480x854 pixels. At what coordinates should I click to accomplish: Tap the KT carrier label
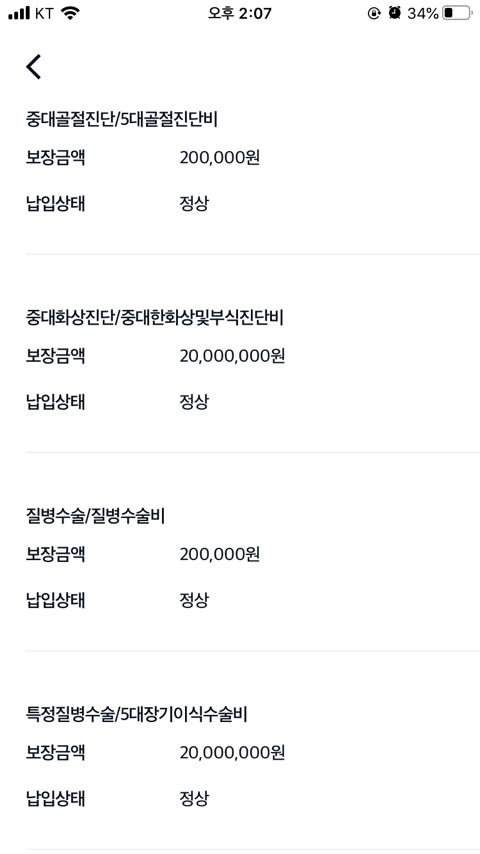[44, 13]
